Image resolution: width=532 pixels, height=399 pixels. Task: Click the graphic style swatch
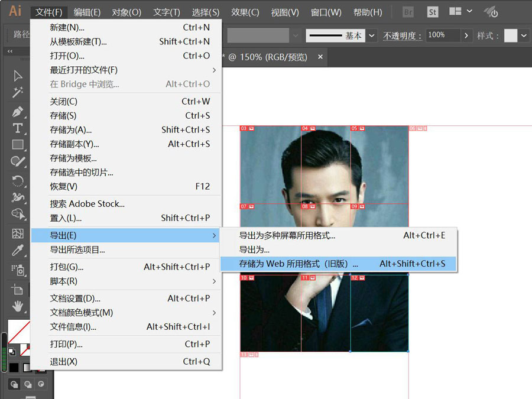pos(511,35)
